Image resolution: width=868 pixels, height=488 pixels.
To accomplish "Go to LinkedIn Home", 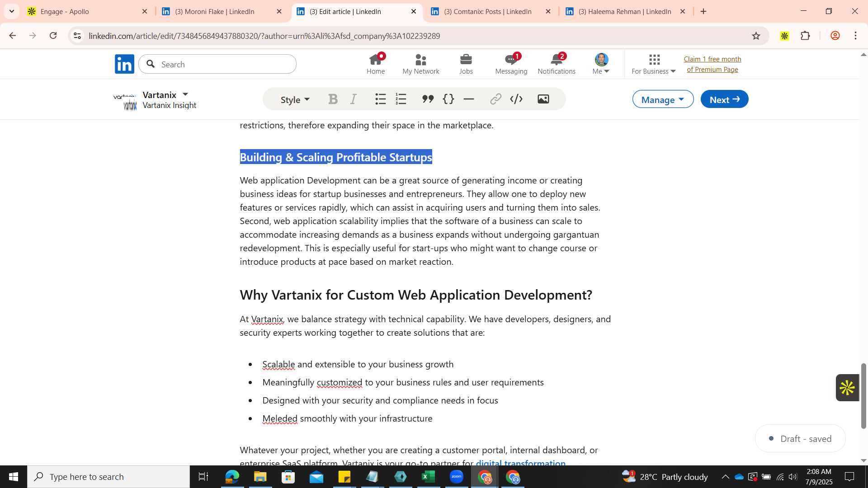I will 376,64.
